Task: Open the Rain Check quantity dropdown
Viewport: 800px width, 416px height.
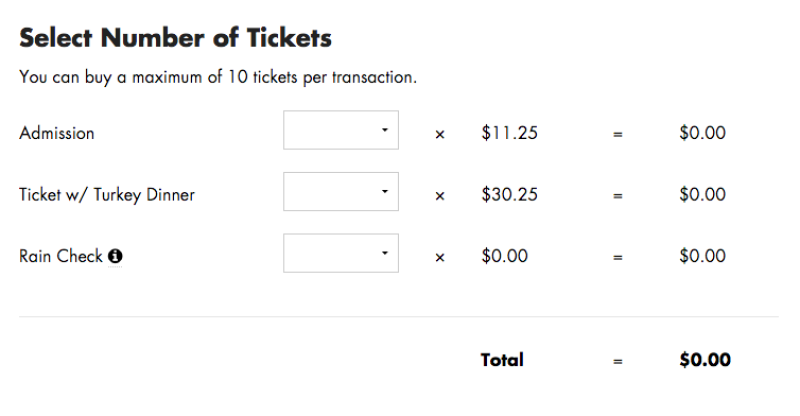Action: pyautogui.click(x=341, y=253)
